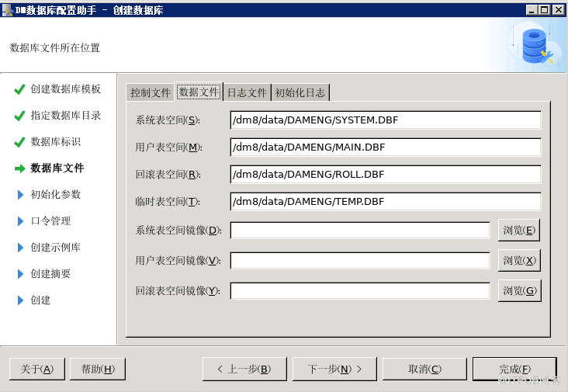Image resolution: width=568 pixels, height=392 pixels.
Task: Click the database logo in the header
Action: [537, 47]
